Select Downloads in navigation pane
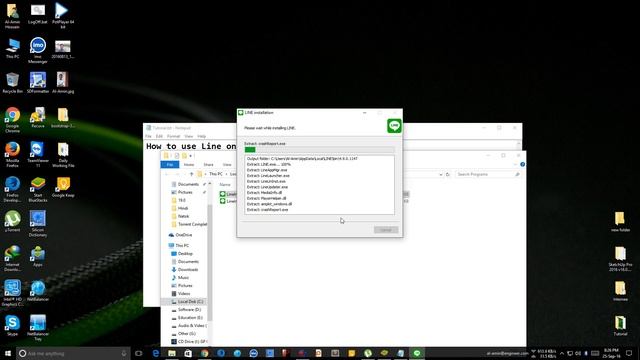Image resolution: width=640 pixels, height=360 pixels. coord(184,269)
